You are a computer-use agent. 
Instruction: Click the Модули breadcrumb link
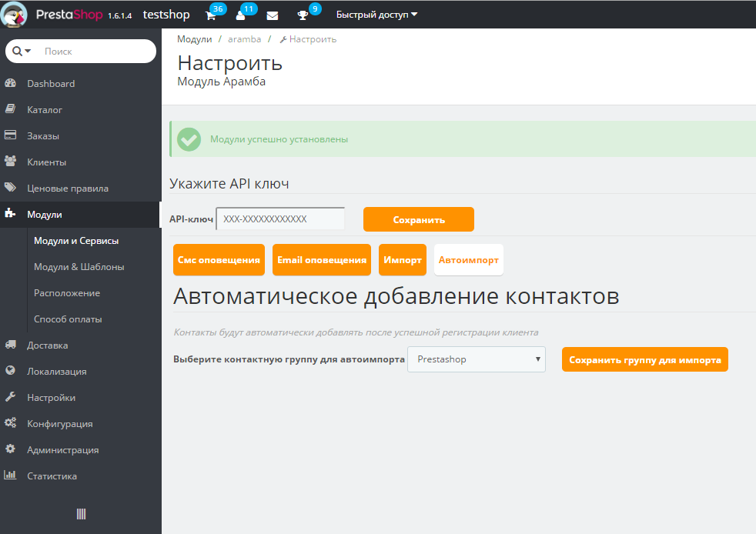click(194, 39)
